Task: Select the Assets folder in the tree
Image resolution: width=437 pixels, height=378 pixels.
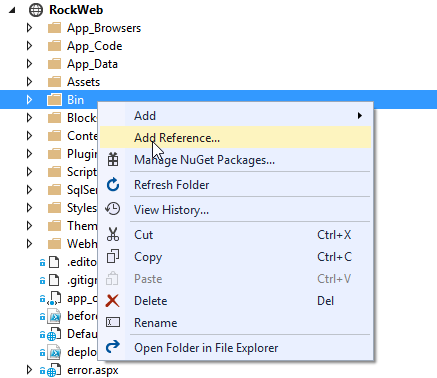Action: click(x=83, y=82)
